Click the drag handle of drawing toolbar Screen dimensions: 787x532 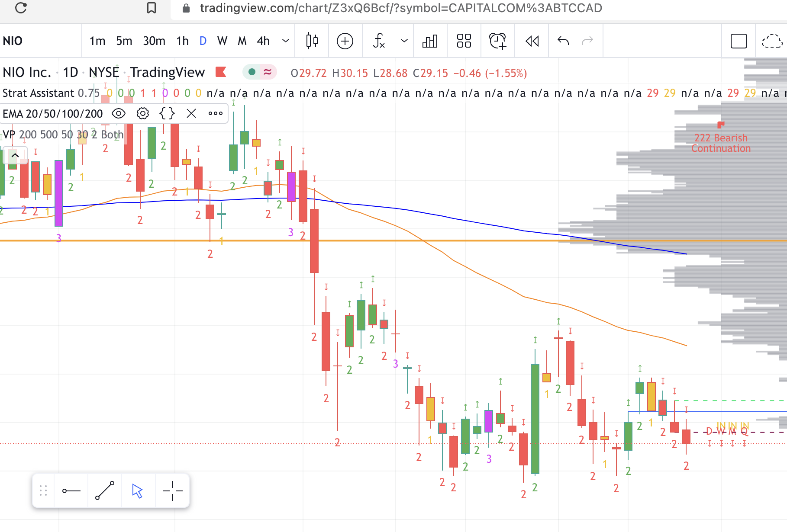click(x=43, y=490)
